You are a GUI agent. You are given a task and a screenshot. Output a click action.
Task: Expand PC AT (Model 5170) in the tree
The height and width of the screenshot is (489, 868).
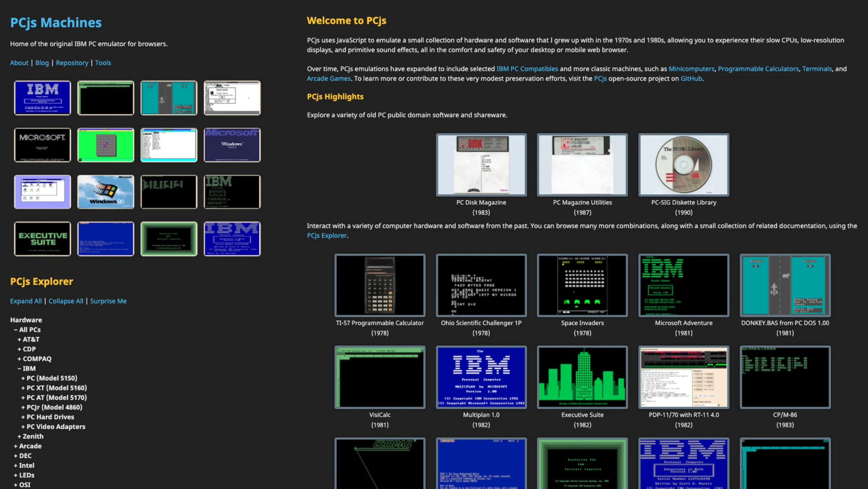pos(54,397)
